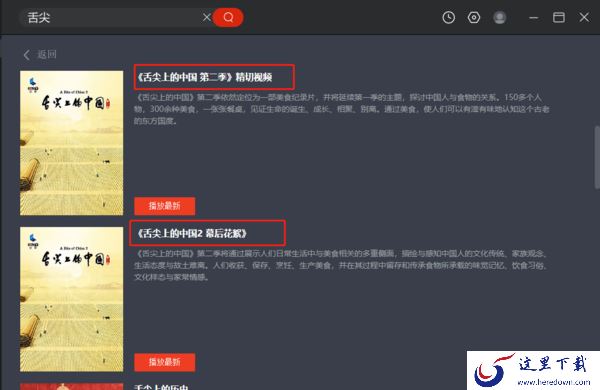Select the 幕后花絮 description text about 文化传统
Image resolution: width=600 pixels, height=390 pixels.
[x=341, y=265]
